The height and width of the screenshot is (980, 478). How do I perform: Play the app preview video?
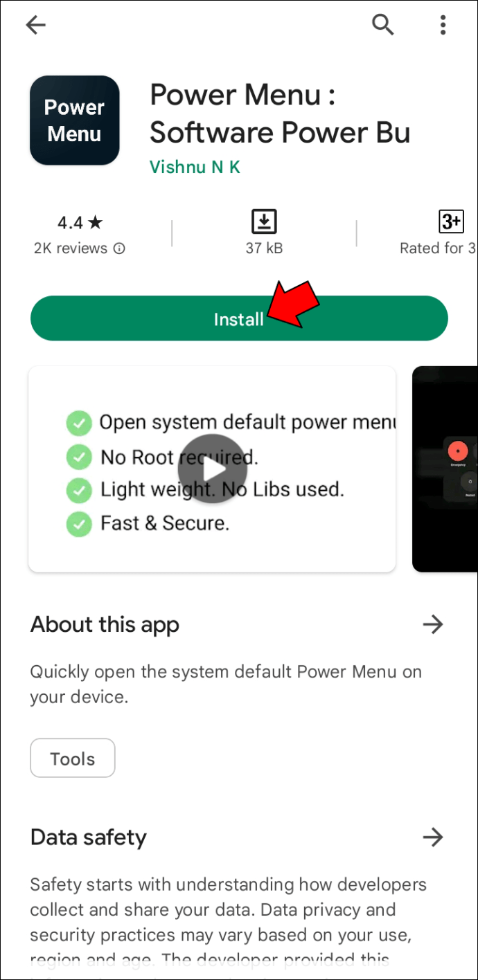[212, 469]
